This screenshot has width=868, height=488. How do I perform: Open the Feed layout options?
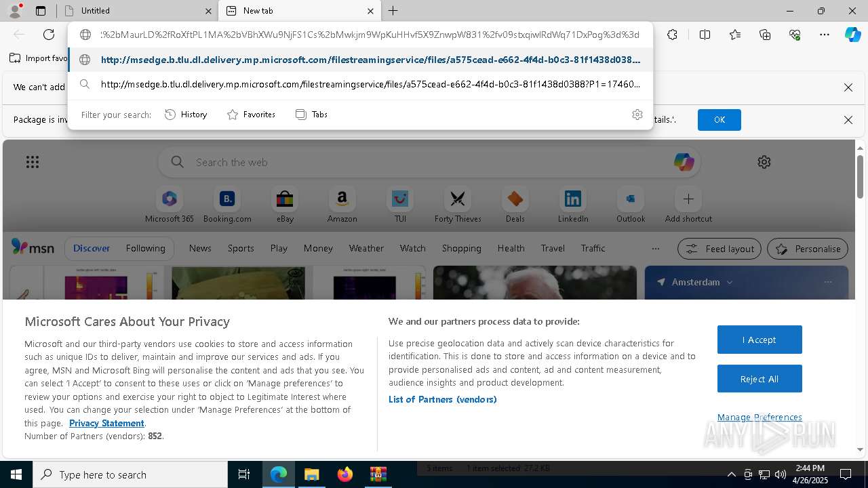pos(719,249)
